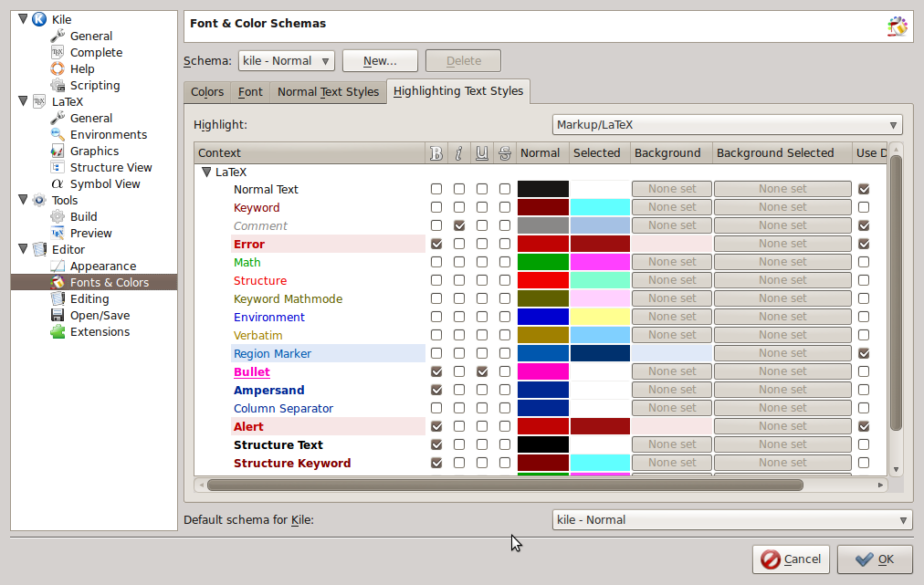The width and height of the screenshot is (924, 585).
Task: Switch to the Font tab
Action: (x=250, y=92)
